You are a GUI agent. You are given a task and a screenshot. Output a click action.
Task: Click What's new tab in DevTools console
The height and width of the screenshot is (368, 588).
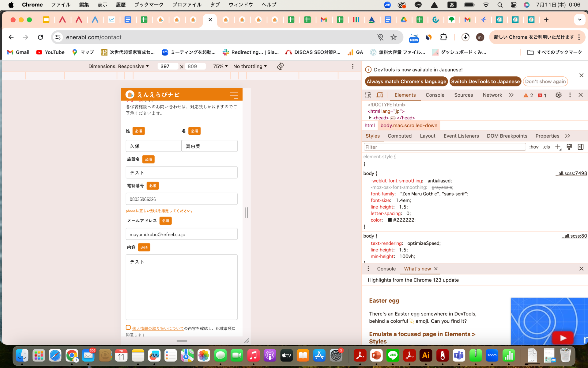(417, 268)
